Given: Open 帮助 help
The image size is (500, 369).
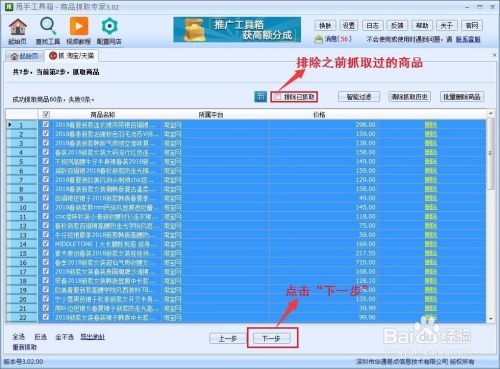Looking at the screenshot, I should pos(422,25).
